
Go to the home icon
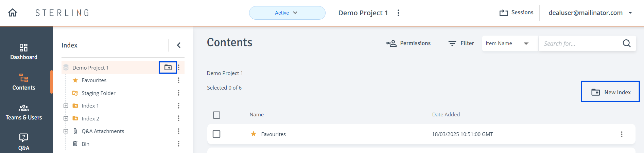pyautogui.click(x=13, y=13)
